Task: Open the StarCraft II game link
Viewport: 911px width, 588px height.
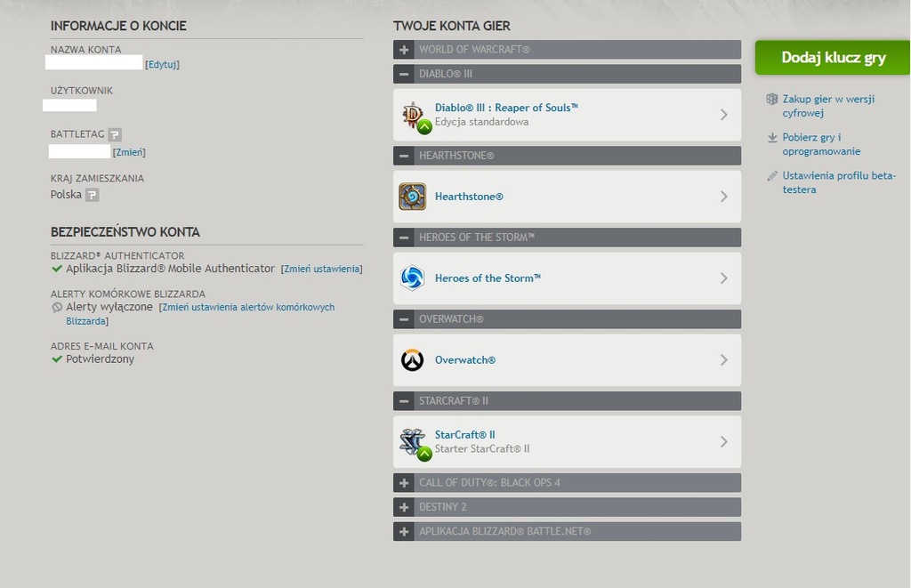Action: pyautogui.click(x=464, y=435)
